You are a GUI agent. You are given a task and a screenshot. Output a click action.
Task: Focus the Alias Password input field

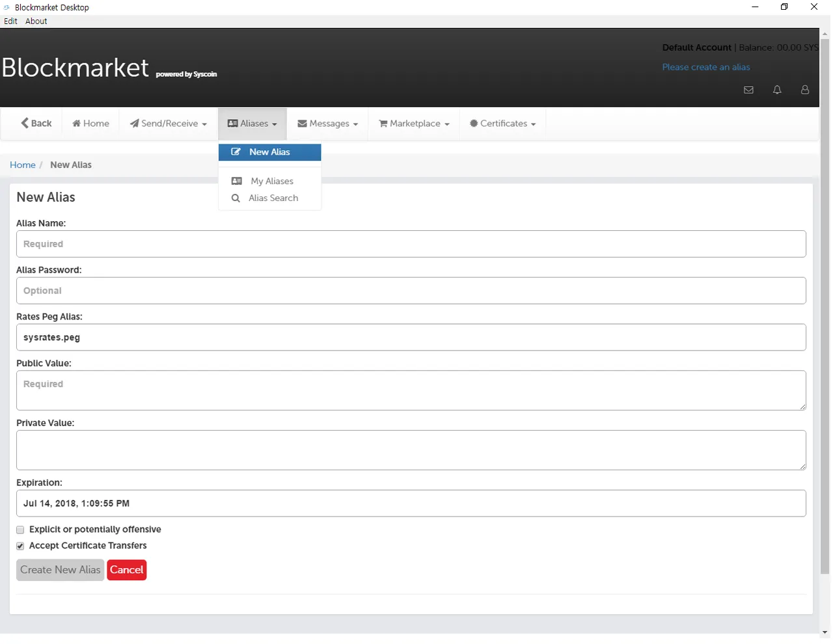pos(411,291)
